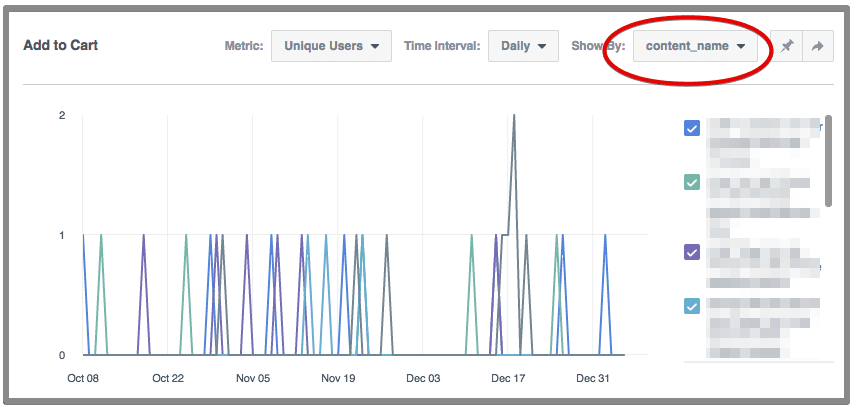Select the Oct 22 date label

point(168,379)
